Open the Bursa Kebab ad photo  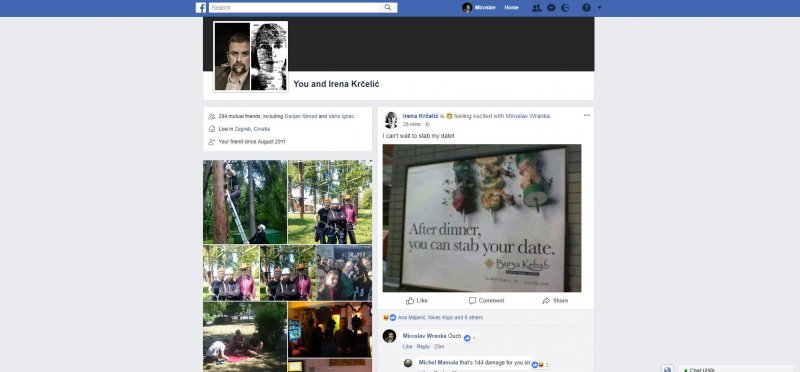click(x=482, y=218)
